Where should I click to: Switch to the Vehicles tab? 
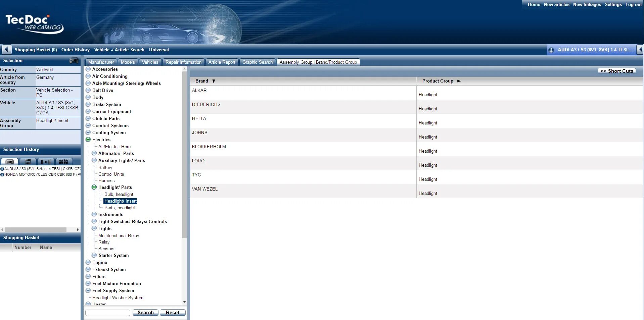[x=150, y=62]
